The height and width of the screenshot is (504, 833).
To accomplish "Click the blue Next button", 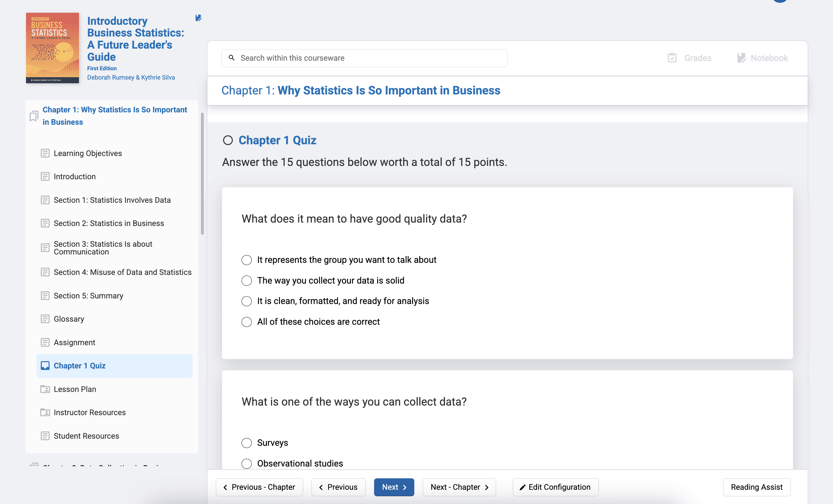I will pos(394,487).
